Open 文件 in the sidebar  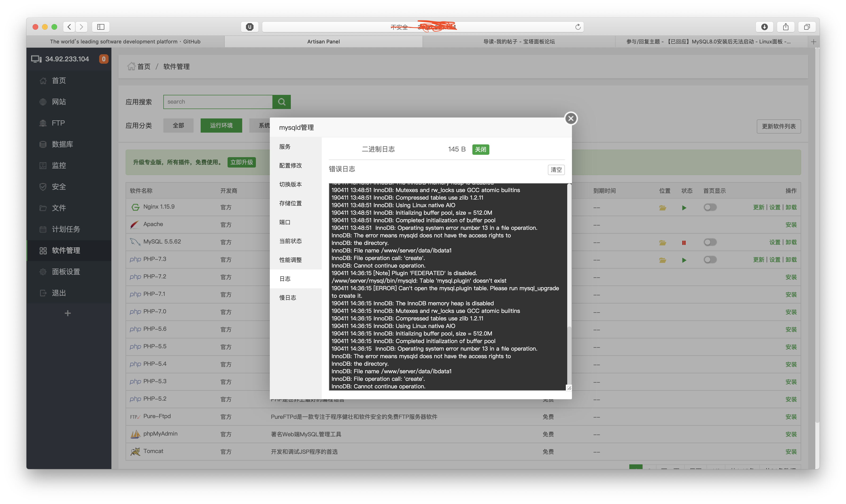coord(69,208)
